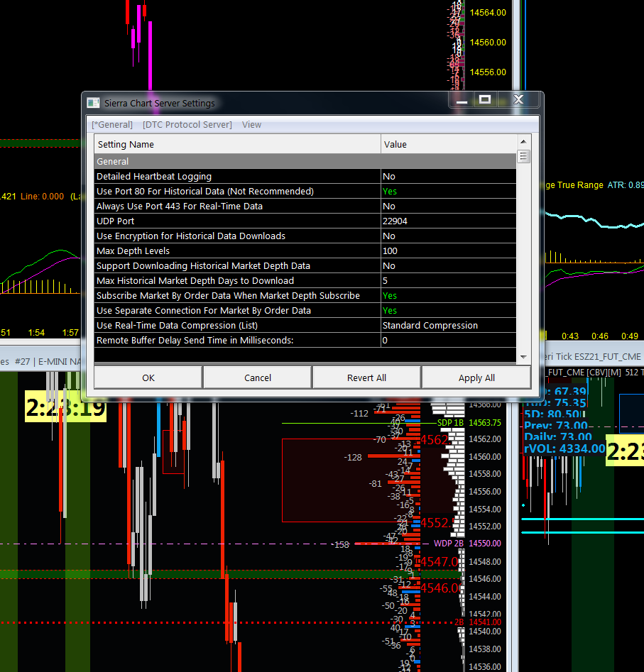Click the 2:23:19 countdown timer on left chart

65,407
